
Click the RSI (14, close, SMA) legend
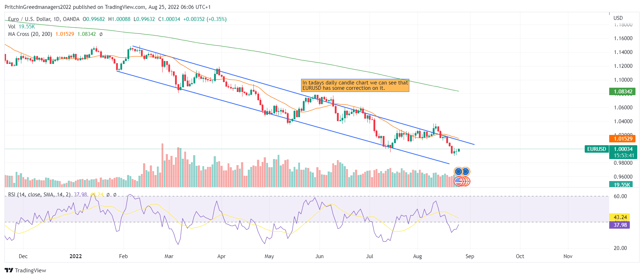39,195
